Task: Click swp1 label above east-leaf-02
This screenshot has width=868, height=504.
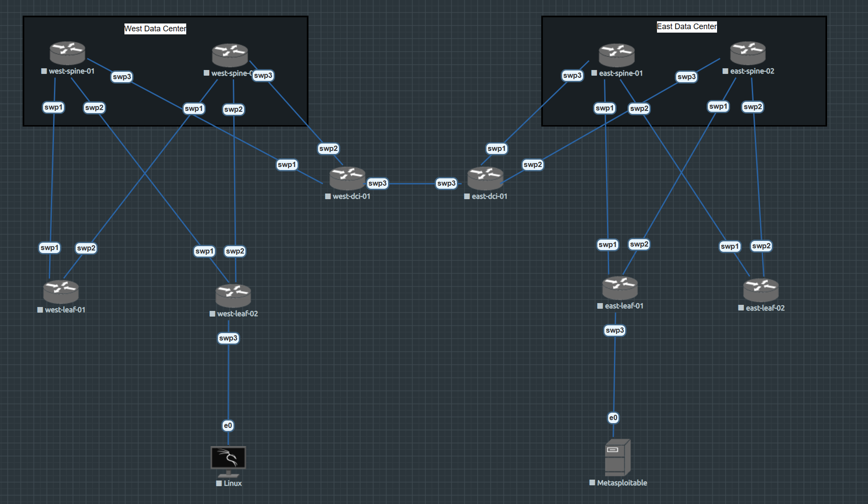Action: click(x=730, y=246)
